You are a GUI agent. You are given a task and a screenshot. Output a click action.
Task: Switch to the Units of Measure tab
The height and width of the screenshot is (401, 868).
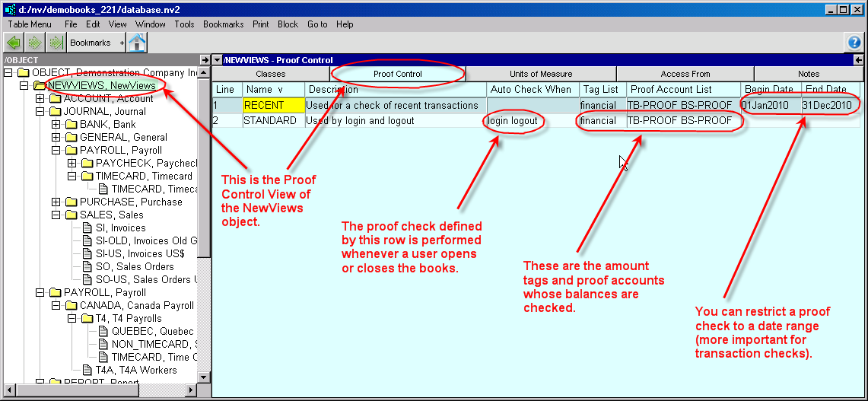click(x=541, y=74)
